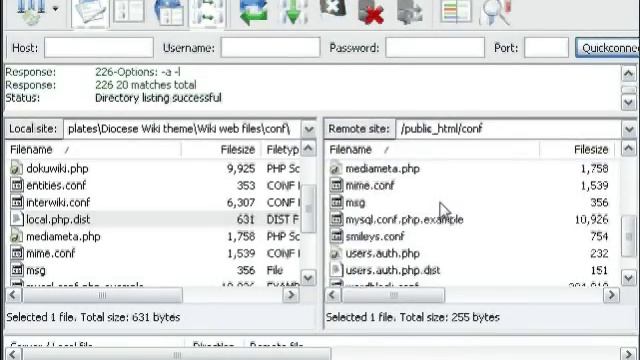Expand the Site Manager dropdown arrow
Screen dimensions: 640x360
(x=55, y=9)
